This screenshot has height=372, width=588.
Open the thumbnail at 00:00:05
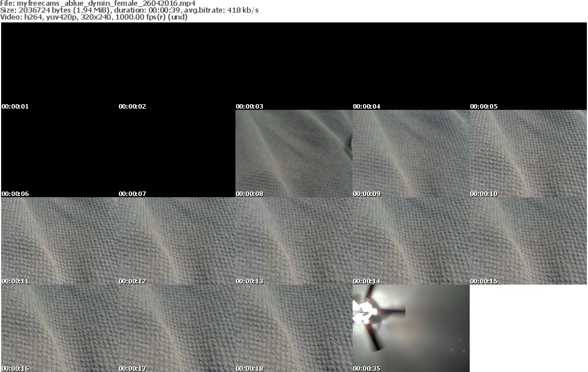tap(528, 66)
